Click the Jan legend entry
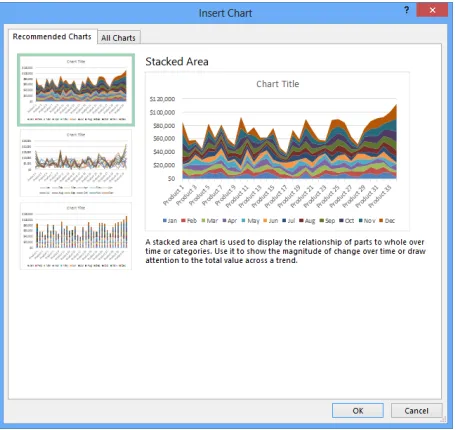The width and height of the screenshot is (456, 430). coord(170,221)
